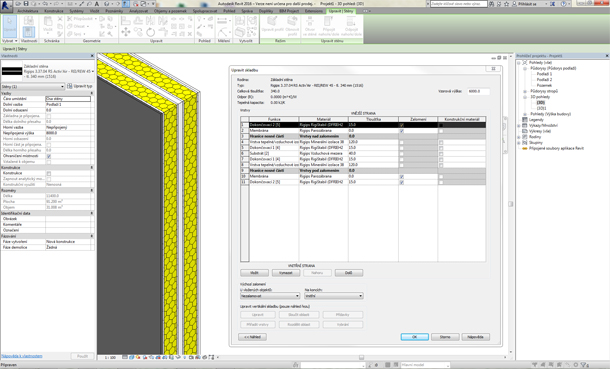The height and width of the screenshot is (369, 610).
Task: Open the wall type selector Základní stěna dropdown
Action: click(47, 72)
